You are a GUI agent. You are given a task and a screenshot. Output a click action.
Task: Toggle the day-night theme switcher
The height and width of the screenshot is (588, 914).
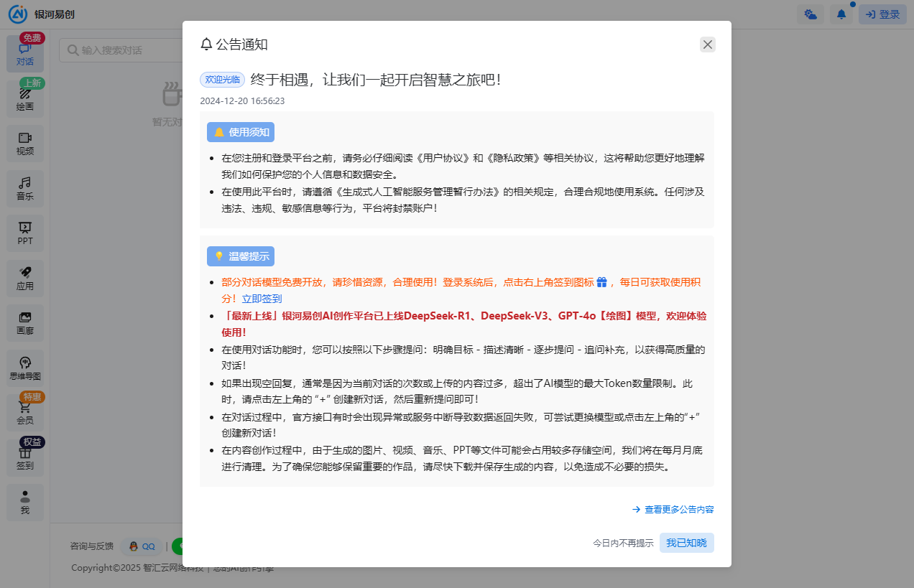[811, 14]
